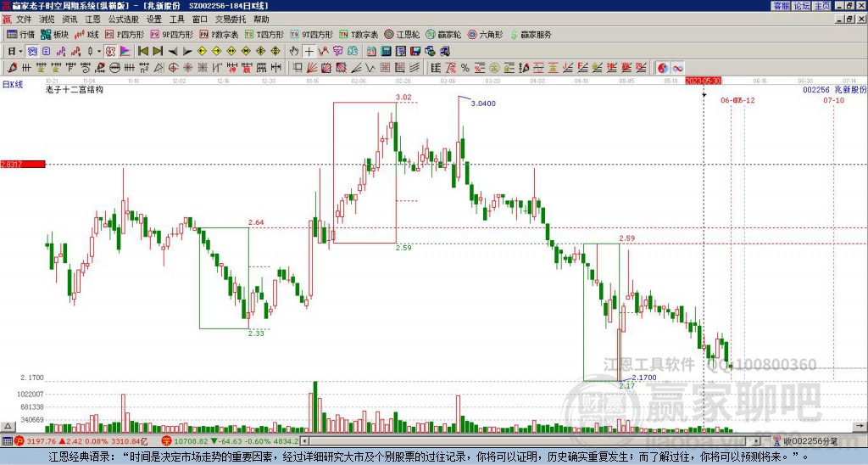Click the 客服 customer service button
The image size is (868, 465).
point(782,6)
